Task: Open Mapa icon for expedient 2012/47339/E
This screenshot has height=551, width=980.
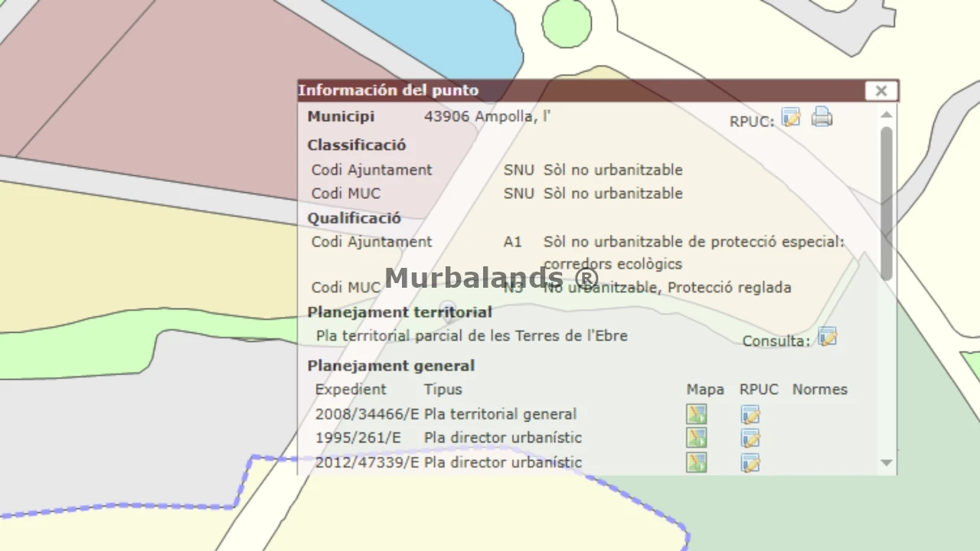Action: pos(696,463)
